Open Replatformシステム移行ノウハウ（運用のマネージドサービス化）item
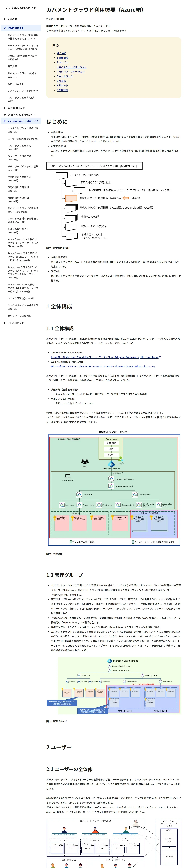186x868 pixels. tap(23, 288)
